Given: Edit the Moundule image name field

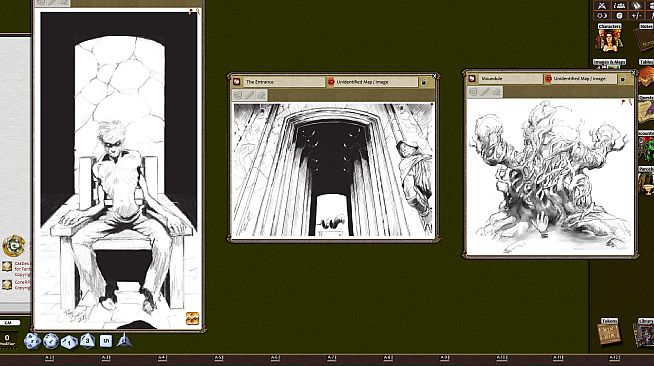Looking at the screenshot, I should pyautogui.click(x=510, y=78).
